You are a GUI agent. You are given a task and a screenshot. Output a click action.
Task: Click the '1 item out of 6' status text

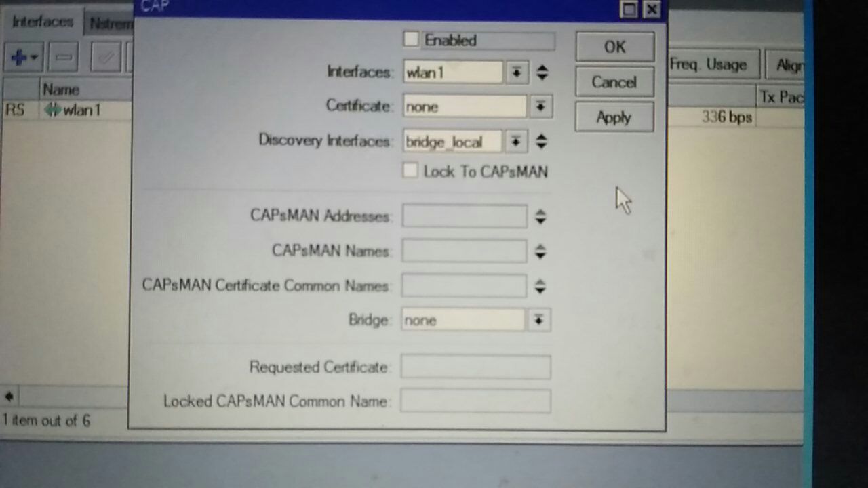point(46,420)
